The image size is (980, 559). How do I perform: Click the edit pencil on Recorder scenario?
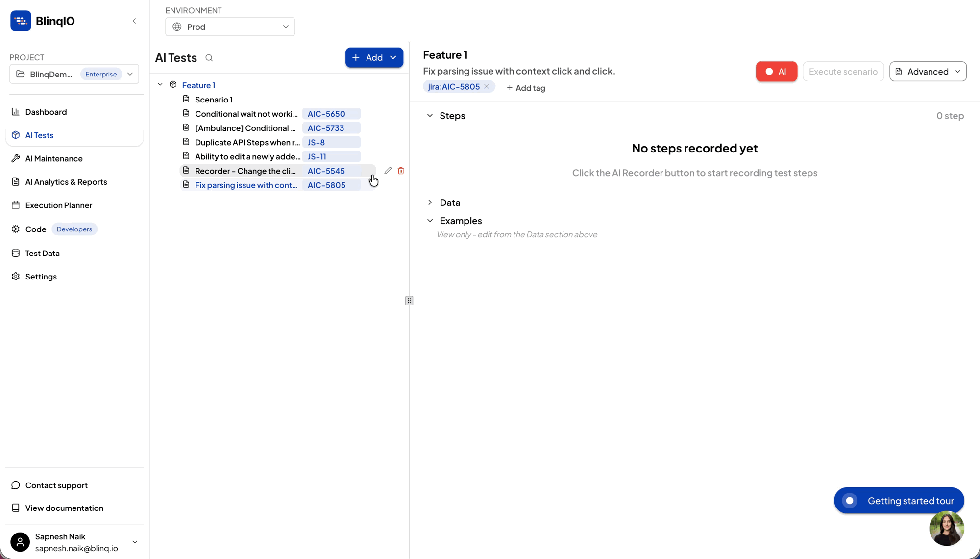(388, 170)
